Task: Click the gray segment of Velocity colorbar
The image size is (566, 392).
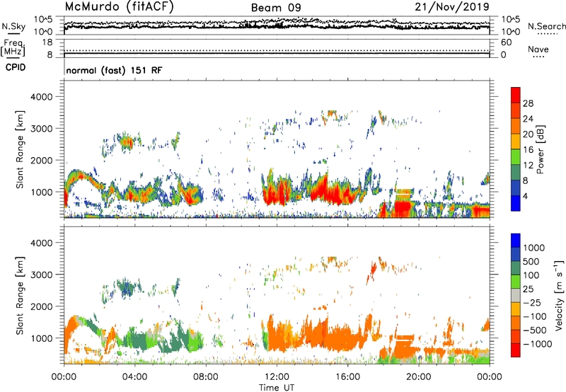Action: (x=516, y=295)
